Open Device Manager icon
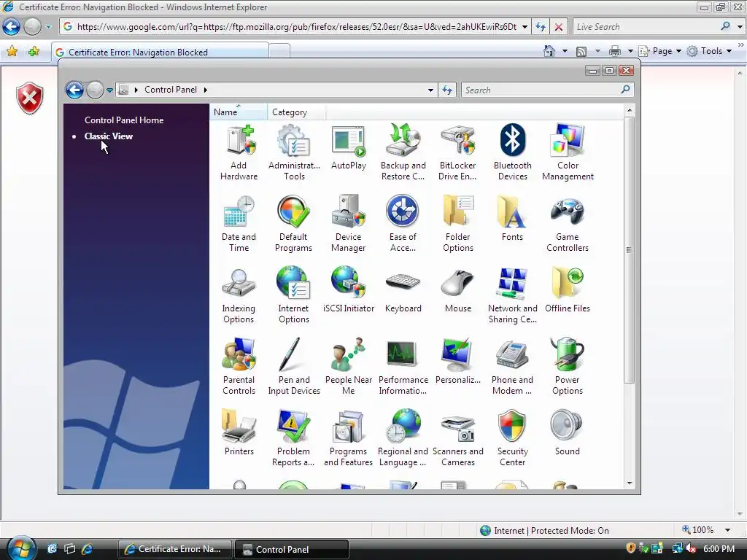 coord(348,224)
